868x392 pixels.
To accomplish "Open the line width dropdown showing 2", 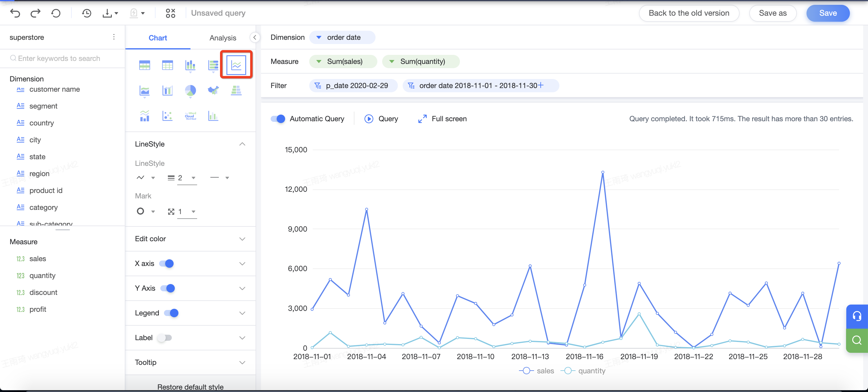I will [182, 178].
